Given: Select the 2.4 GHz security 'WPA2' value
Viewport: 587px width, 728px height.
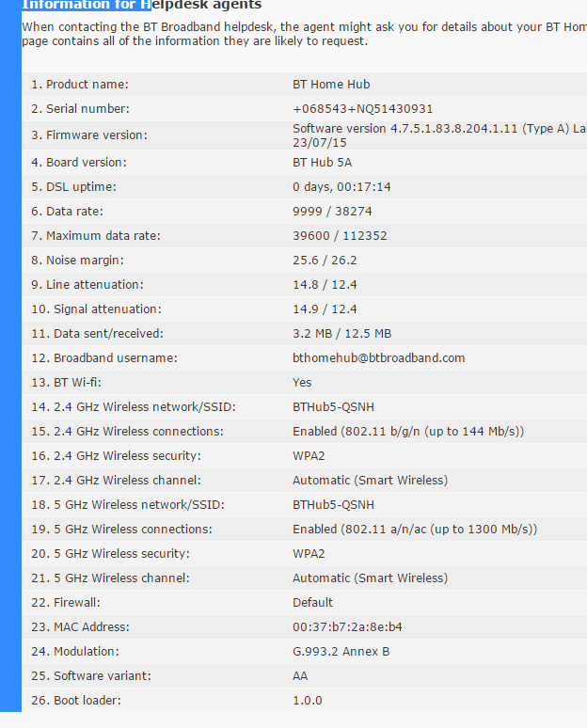Looking at the screenshot, I should click(309, 456).
